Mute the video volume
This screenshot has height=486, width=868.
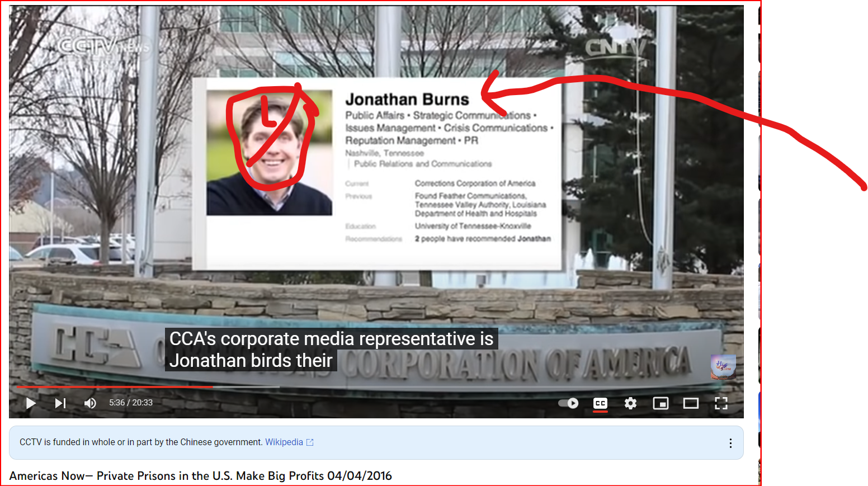pos(90,403)
